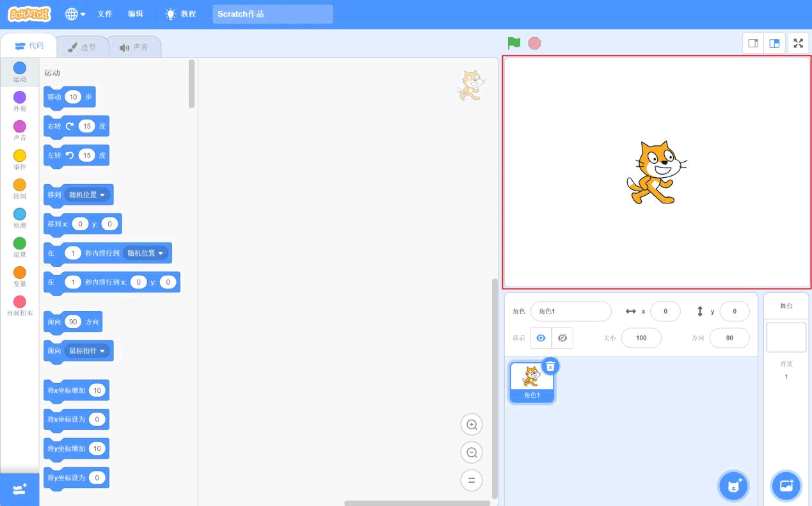Switch to the 造型 tab

82,47
